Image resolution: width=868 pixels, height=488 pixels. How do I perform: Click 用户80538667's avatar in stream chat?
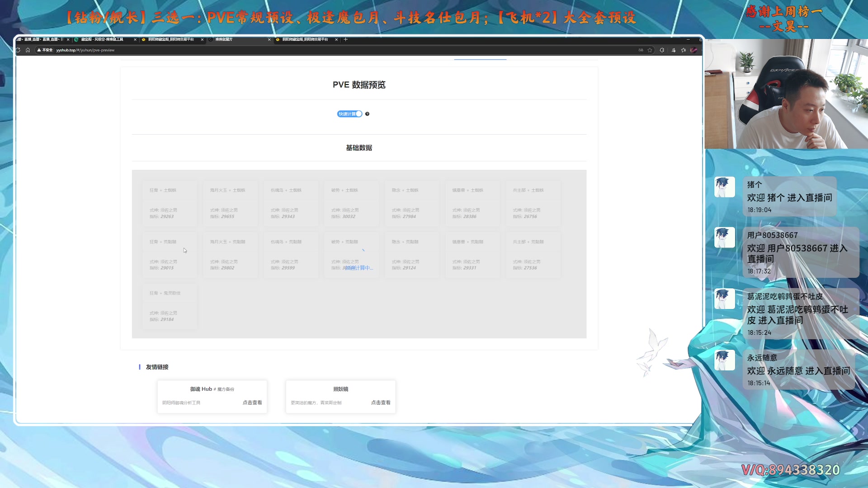pos(724,238)
